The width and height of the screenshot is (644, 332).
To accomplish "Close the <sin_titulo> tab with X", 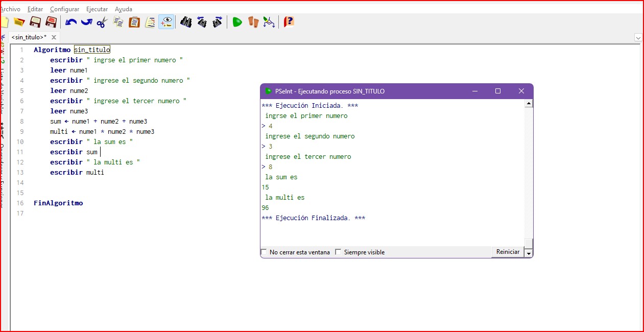I will click(x=54, y=37).
